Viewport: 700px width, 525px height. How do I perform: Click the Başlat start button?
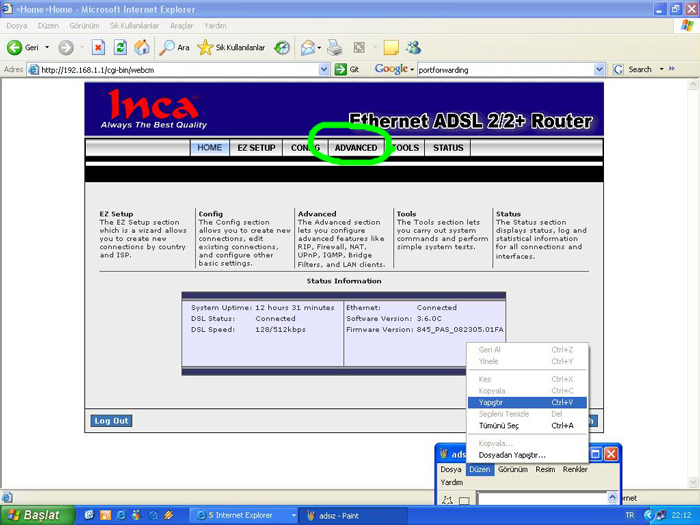[38, 515]
